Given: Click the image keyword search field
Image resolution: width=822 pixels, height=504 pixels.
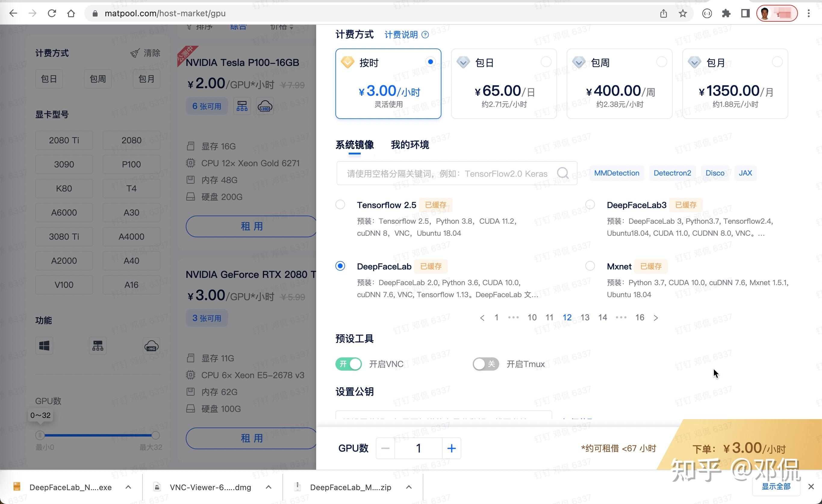Looking at the screenshot, I should coord(457,173).
